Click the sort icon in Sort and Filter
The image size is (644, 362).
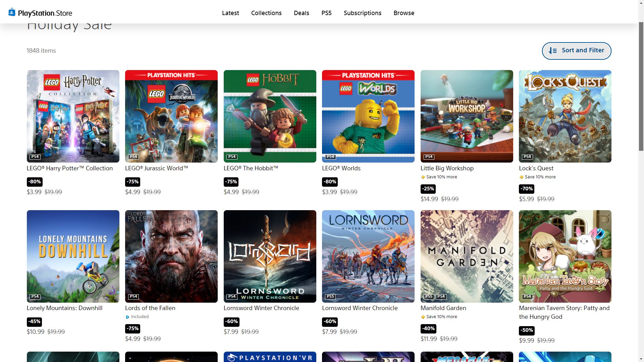point(552,51)
